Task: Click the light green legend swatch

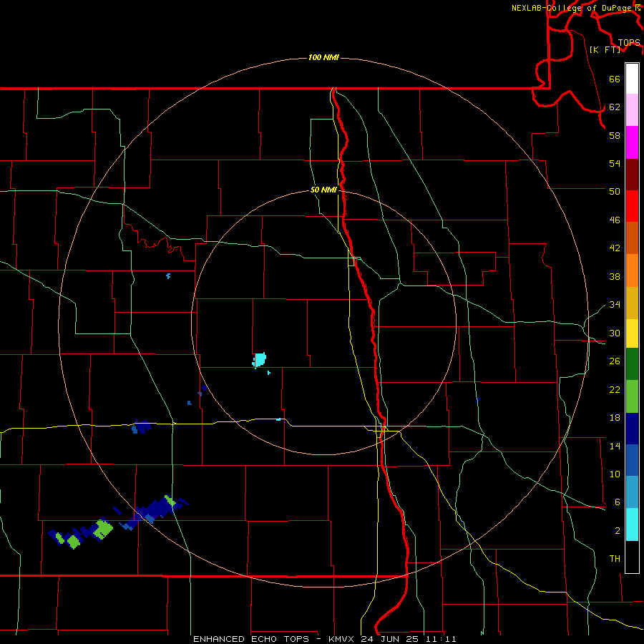Action: click(632, 396)
